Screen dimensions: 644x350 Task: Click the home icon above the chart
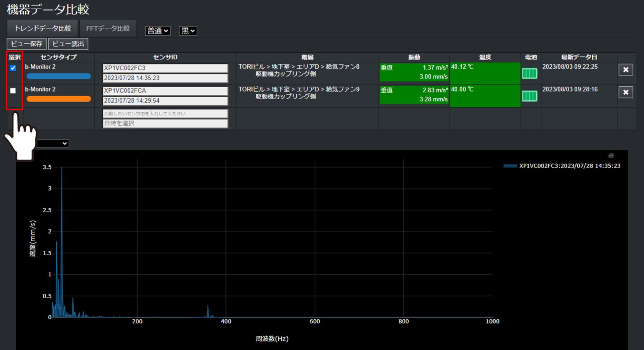pyautogui.click(x=611, y=156)
